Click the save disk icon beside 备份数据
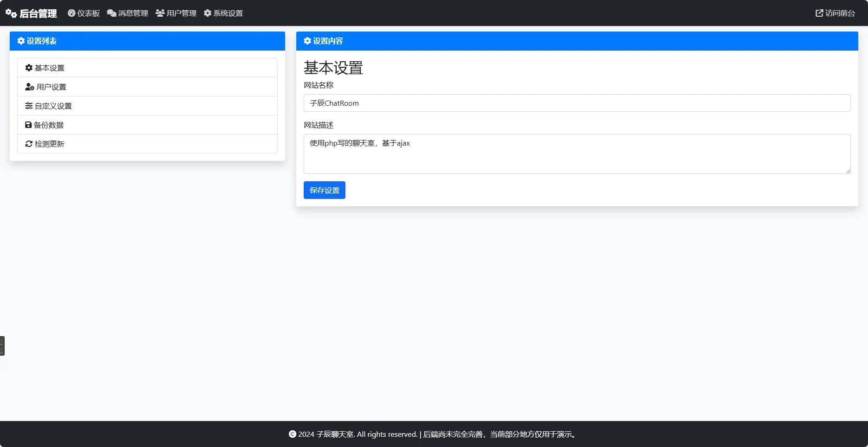The height and width of the screenshot is (447, 868). click(x=28, y=125)
